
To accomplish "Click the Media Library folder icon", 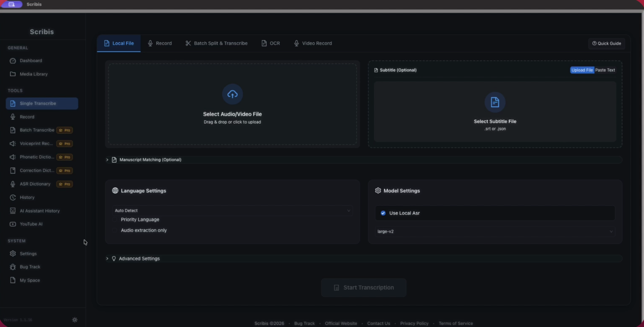I will pyautogui.click(x=13, y=74).
